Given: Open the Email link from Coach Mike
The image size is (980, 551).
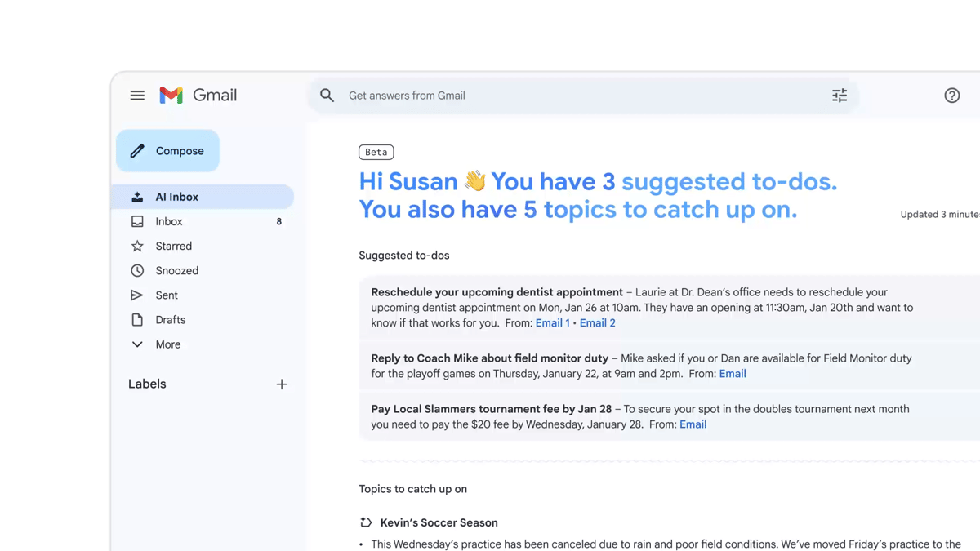Looking at the screenshot, I should coord(733,373).
